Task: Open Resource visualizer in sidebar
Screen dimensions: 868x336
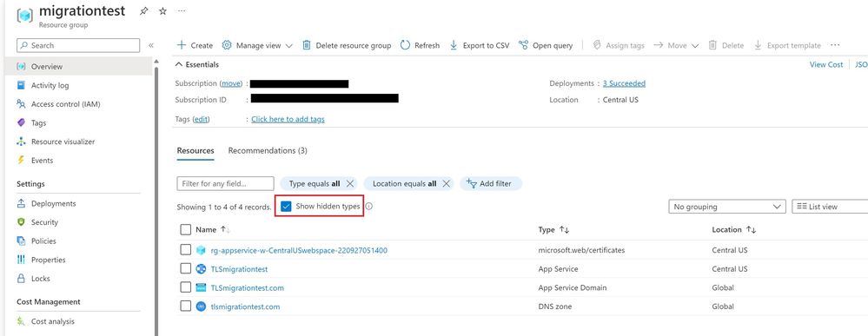Action: click(63, 142)
